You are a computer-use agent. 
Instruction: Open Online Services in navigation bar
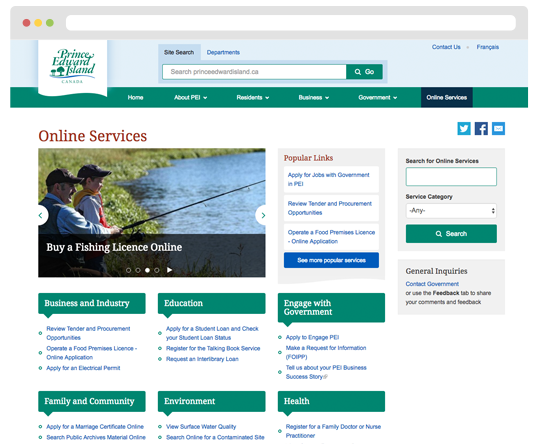tap(447, 98)
